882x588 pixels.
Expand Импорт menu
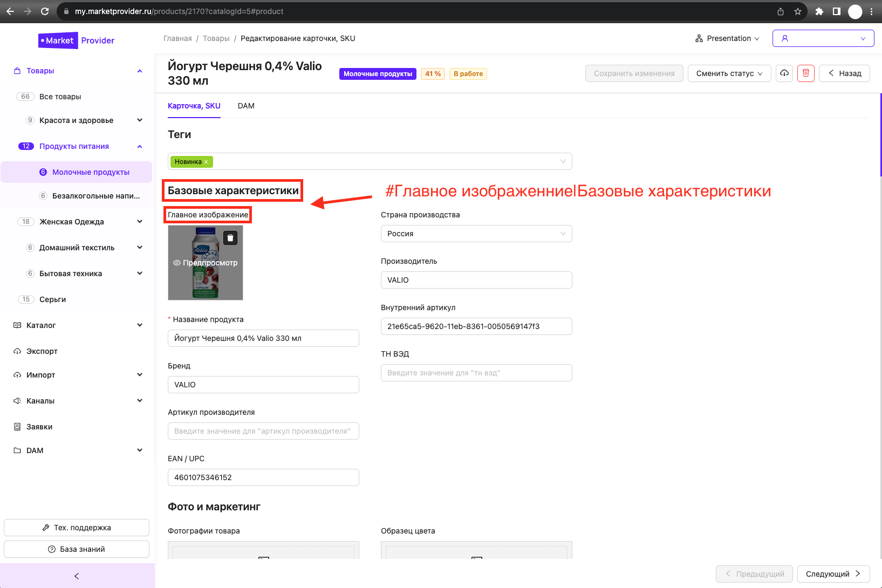coord(140,375)
